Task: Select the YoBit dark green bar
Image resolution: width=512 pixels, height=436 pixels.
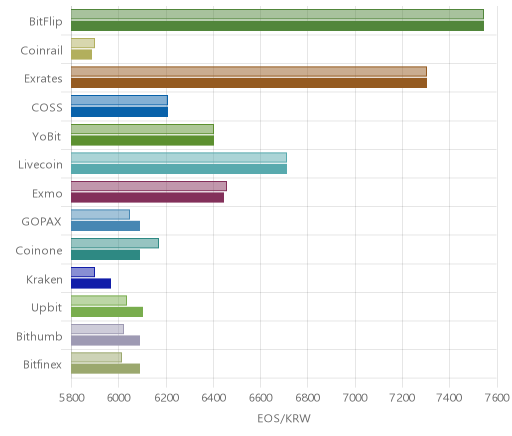Action: pos(142,141)
